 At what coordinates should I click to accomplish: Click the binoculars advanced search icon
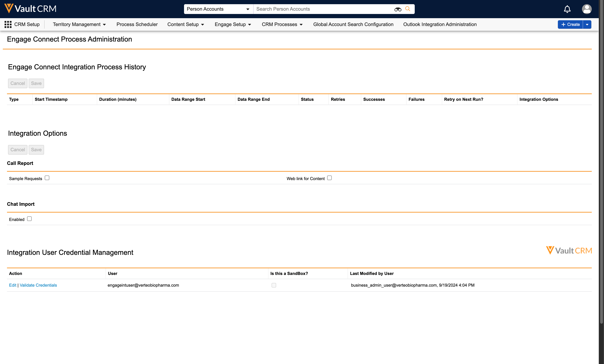[x=398, y=9]
